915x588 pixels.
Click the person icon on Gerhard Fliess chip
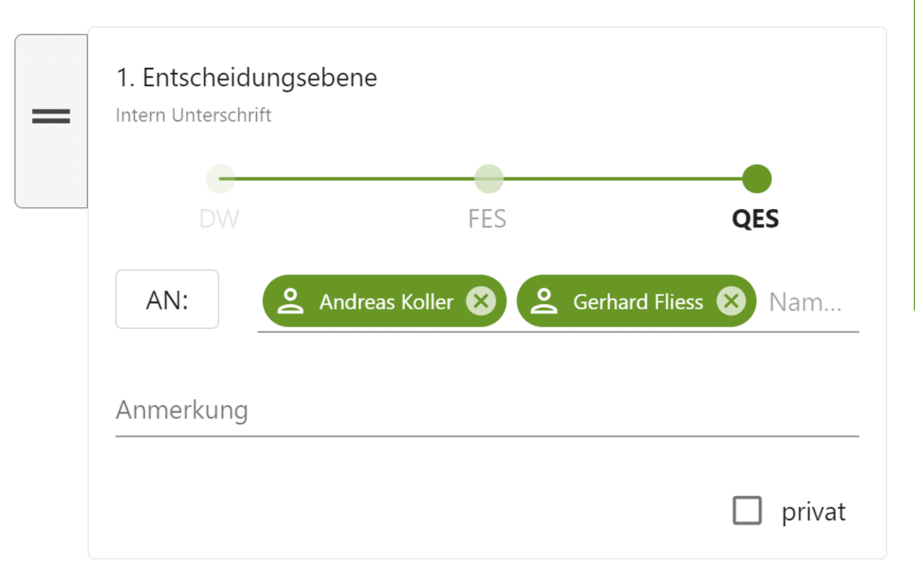click(544, 301)
